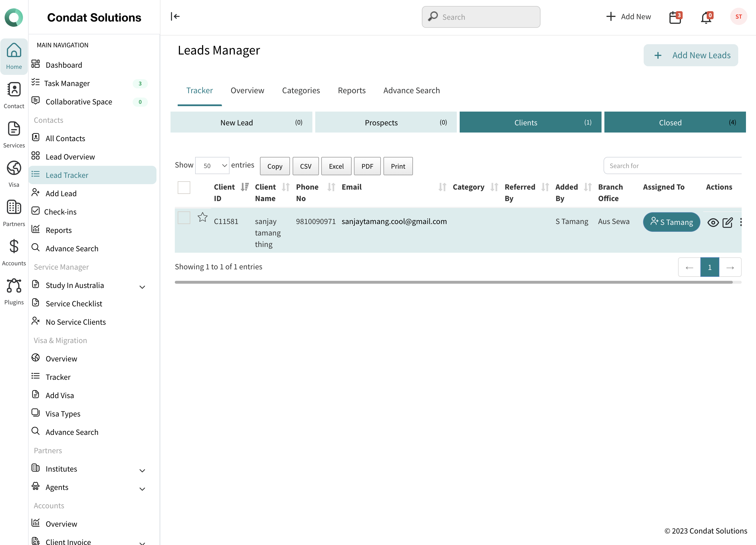Star the sanjay tamang thing lead
The width and height of the screenshot is (756, 545).
tap(202, 217)
